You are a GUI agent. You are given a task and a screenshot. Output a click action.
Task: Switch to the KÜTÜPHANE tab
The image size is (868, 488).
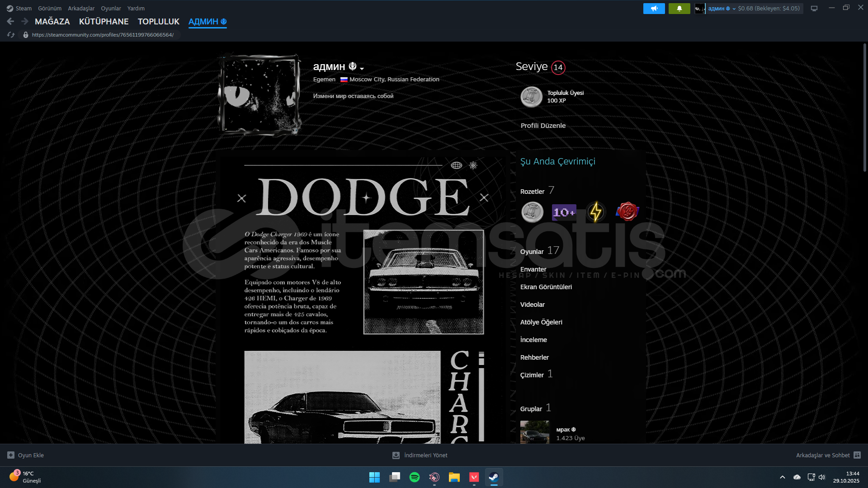pyautogui.click(x=104, y=22)
